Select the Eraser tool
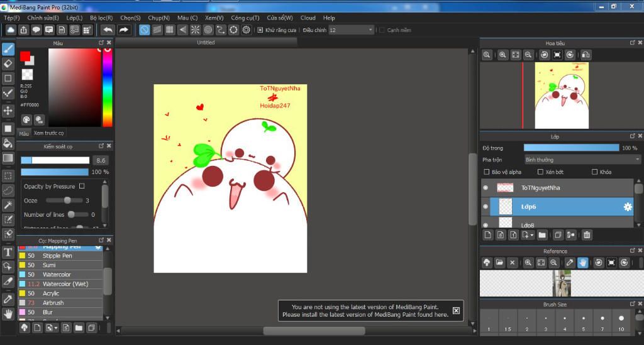Image resolution: width=644 pixels, height=345 pixels. point(8,63)
